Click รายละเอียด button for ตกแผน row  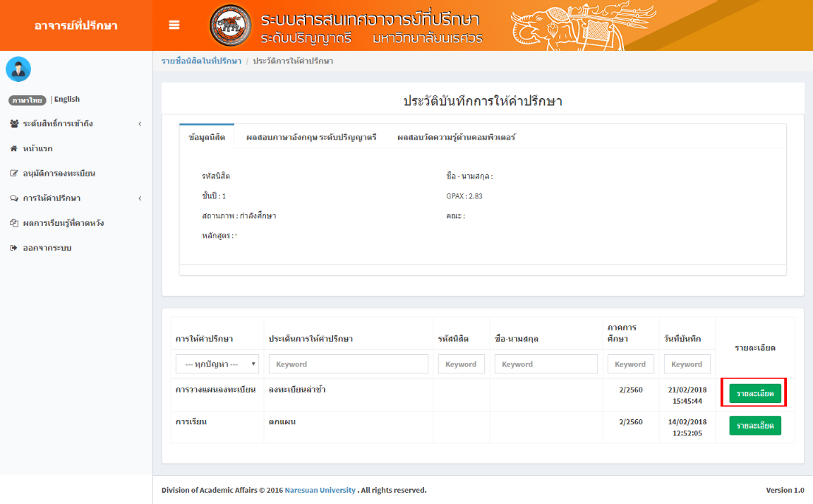(x=755, y=426)
